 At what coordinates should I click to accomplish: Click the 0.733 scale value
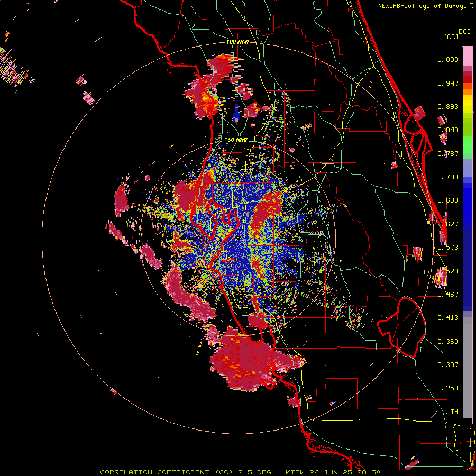click(448, 177)
